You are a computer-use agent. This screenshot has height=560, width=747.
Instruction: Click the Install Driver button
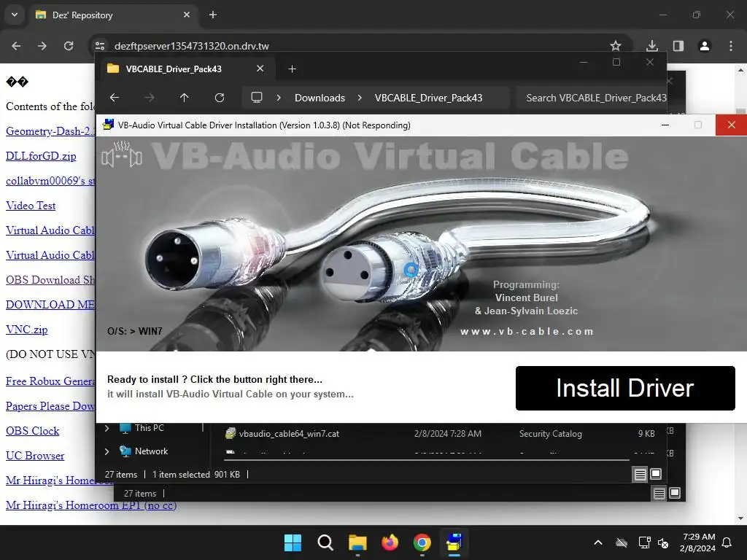[x=625, y=388]
